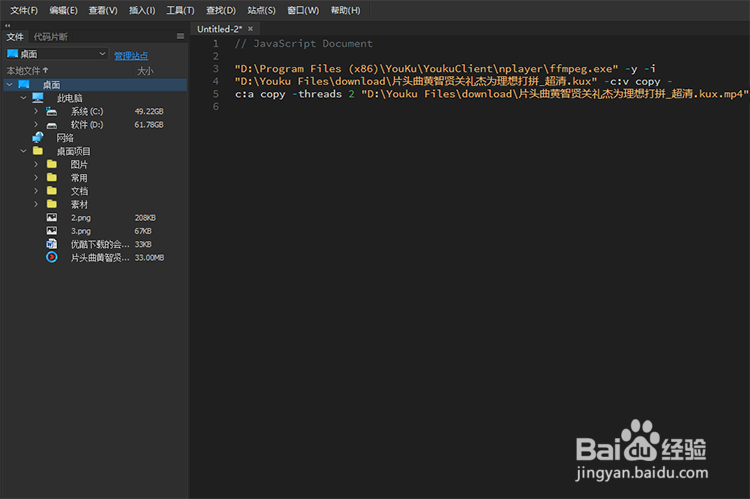This screenshot has height=499, width=750.
Task: Select the 桌面项目 folder label
Action: click(x=74, y=151)
